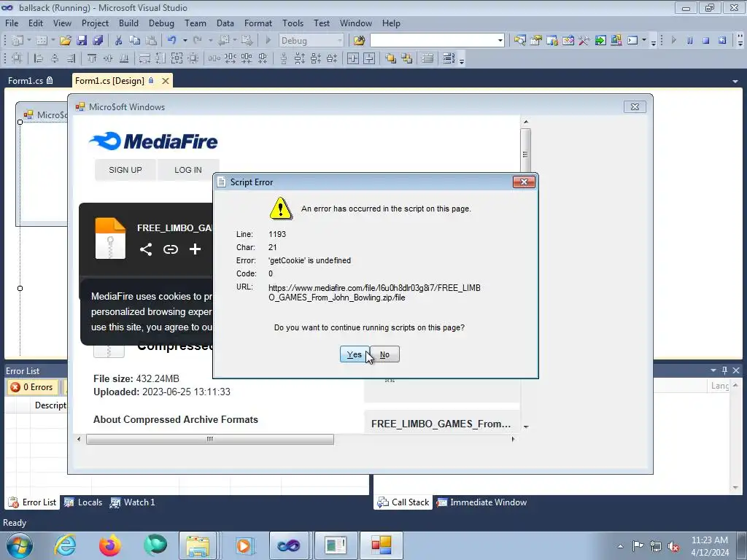Screen dimensions: 747x560
Task: Click the Save (floppy disk) toolbar icon
Action: tap(82, 41)
